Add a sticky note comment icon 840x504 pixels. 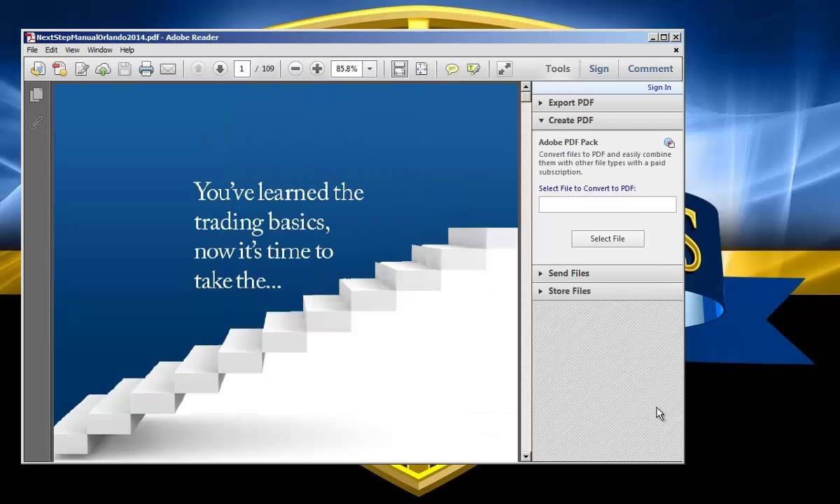[452, 69]
